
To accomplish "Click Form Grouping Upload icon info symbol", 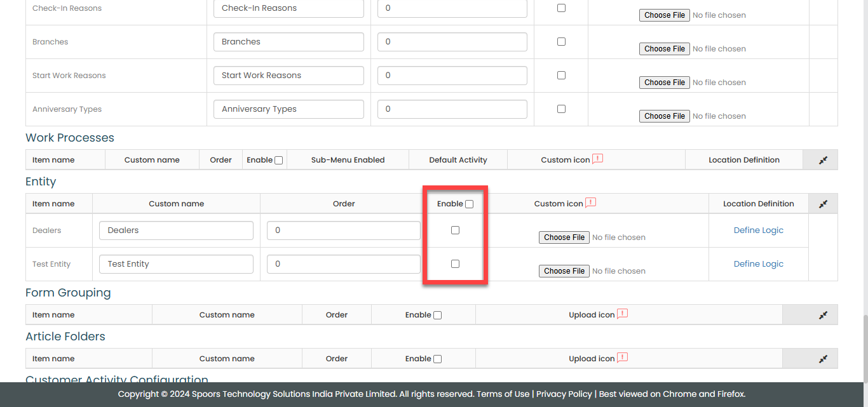I will (622, 314).
